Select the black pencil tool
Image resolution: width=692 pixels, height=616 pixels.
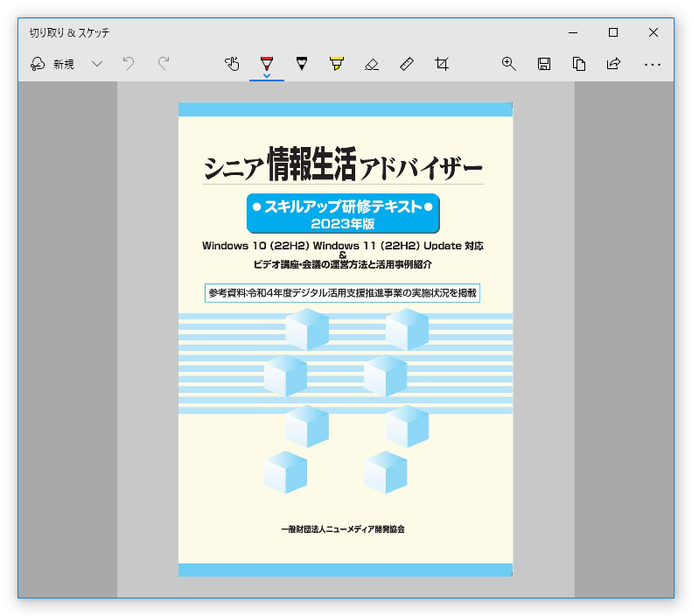point(302,64)
